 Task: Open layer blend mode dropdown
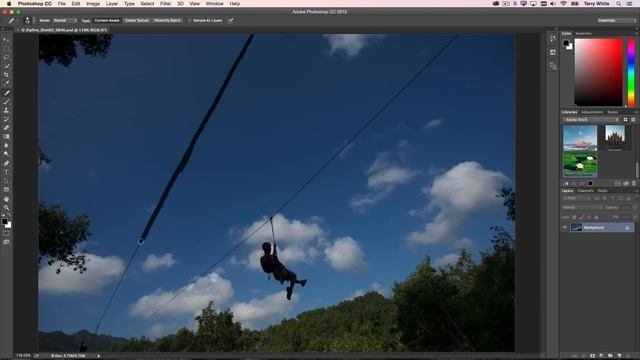[582, 207]
